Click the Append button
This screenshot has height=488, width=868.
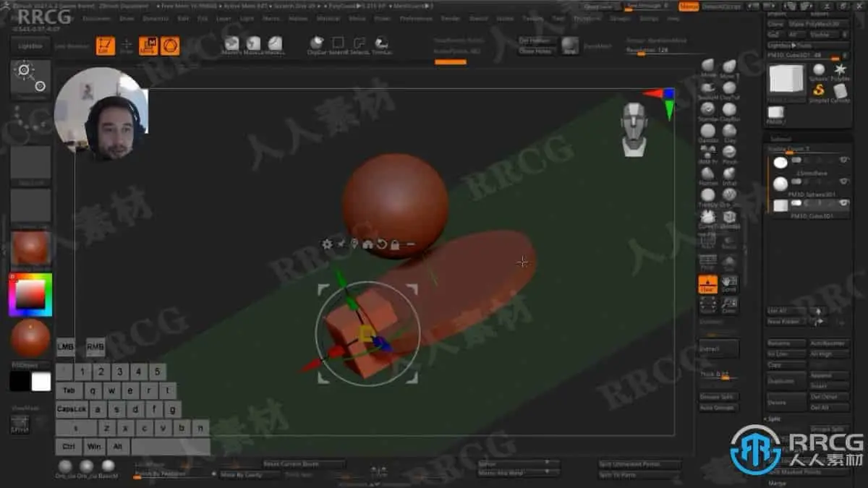(x=830, y=376)
